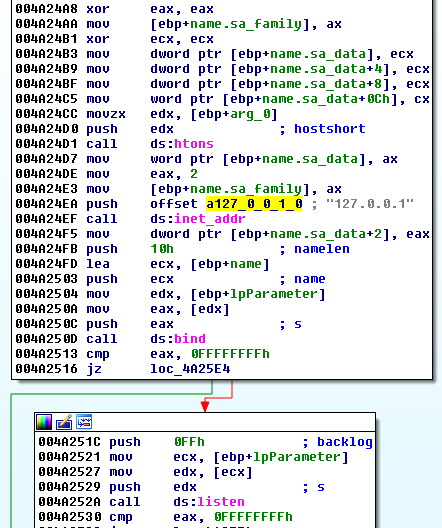Click the "127.0.0.1" string comment
442x528 pixels.
370,204
